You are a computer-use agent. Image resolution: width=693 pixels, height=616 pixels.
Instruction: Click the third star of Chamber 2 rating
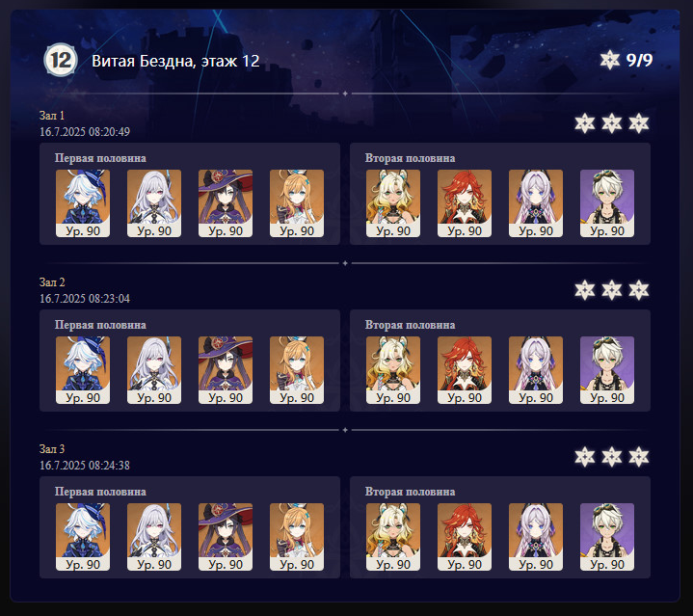[639, 290]
